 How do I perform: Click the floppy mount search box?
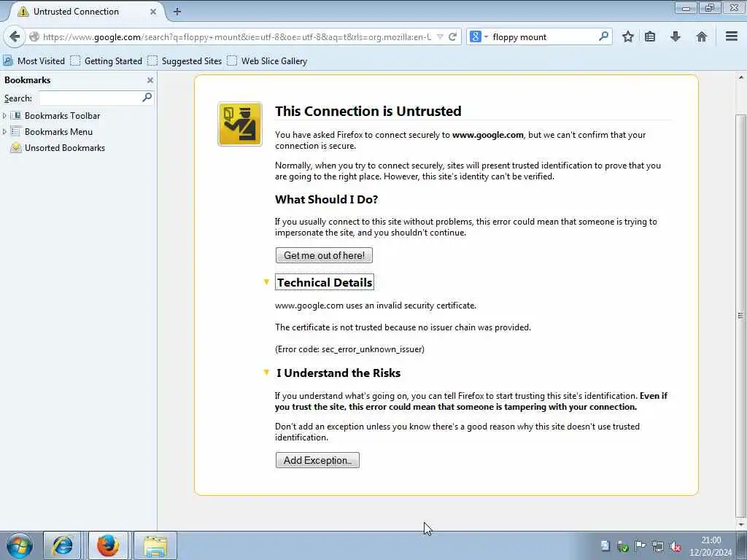coord(543,36)
